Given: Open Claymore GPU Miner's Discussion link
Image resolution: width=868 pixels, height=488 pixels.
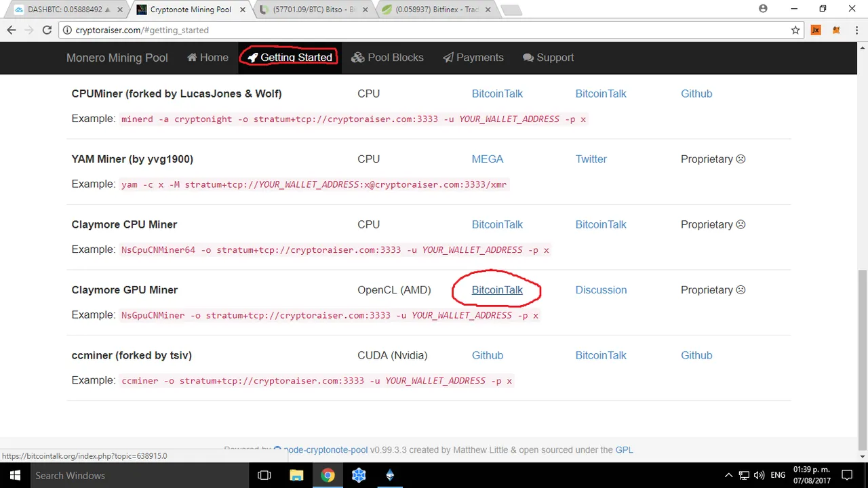Looking at the screenshot, I should 601,290.
